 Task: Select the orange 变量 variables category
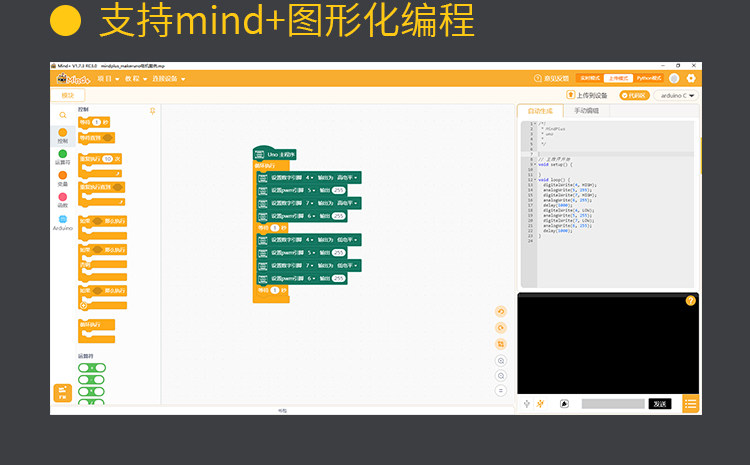click(63, 178)
